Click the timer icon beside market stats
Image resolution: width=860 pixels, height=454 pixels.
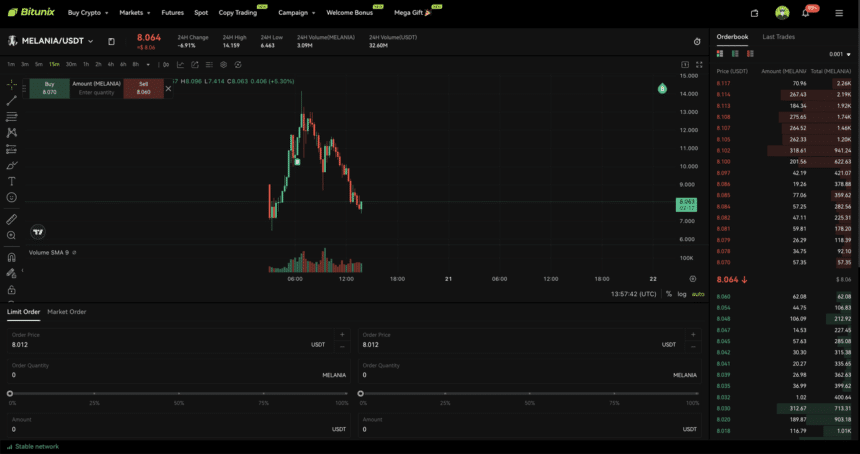697,42
